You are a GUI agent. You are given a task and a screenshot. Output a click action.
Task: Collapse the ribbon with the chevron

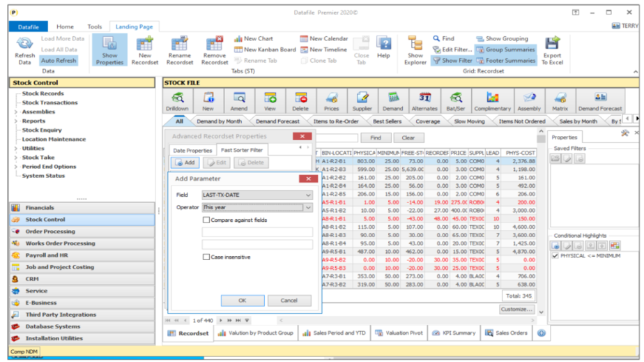(636, 72)
